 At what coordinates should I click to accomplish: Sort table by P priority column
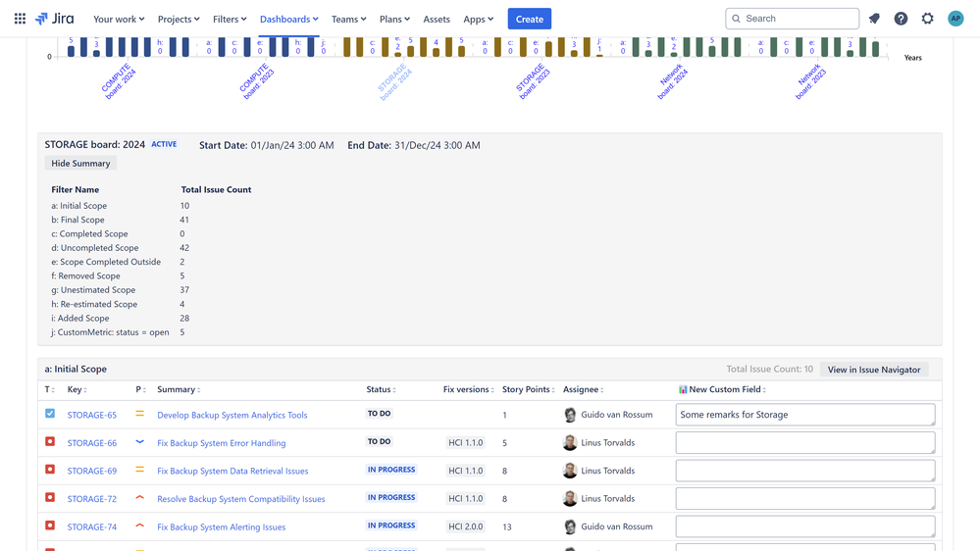[x=140, y=389]
